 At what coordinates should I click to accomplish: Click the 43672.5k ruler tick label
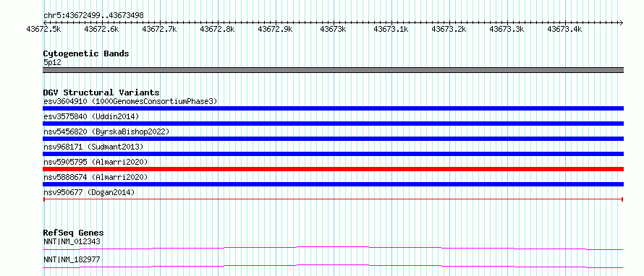(x=43, y=29)
